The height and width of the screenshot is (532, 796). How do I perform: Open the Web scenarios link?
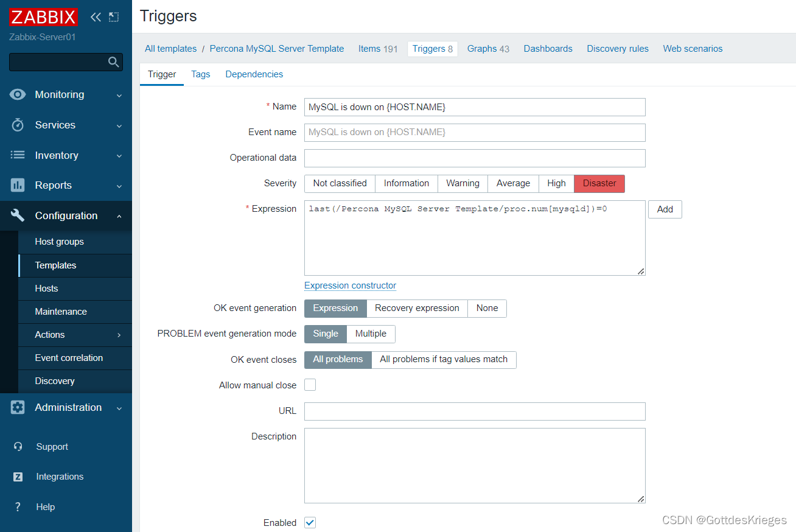[693, 49]
